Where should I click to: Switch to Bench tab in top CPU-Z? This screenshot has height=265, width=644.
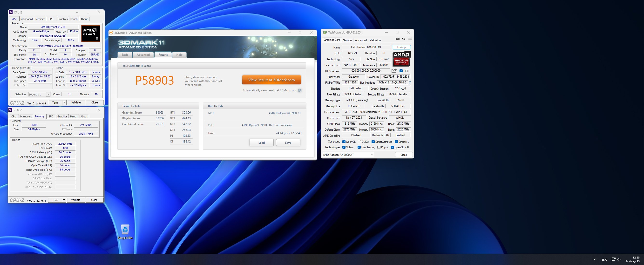click(74, 19)
